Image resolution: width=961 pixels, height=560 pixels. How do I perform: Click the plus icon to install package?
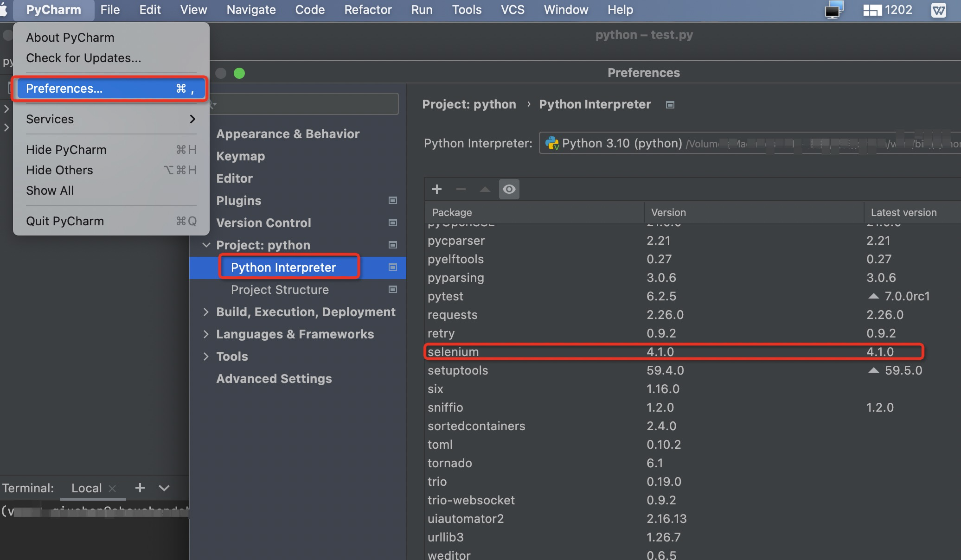(436, 189)
